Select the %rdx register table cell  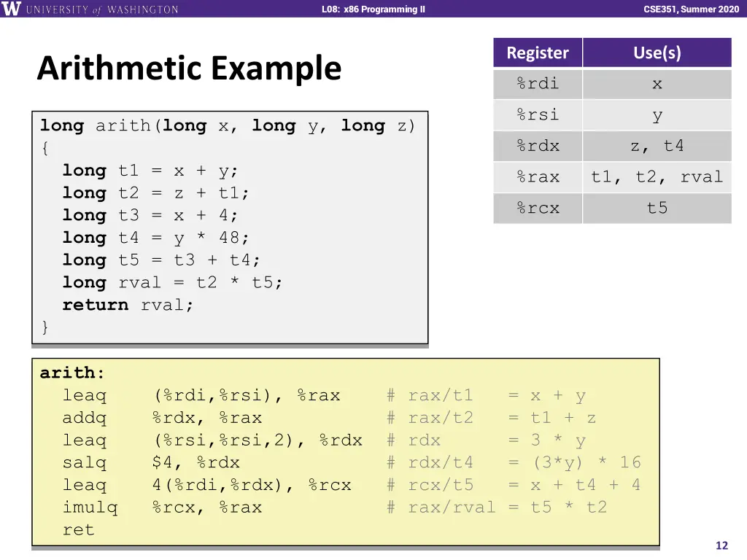(x=538, y=146)
